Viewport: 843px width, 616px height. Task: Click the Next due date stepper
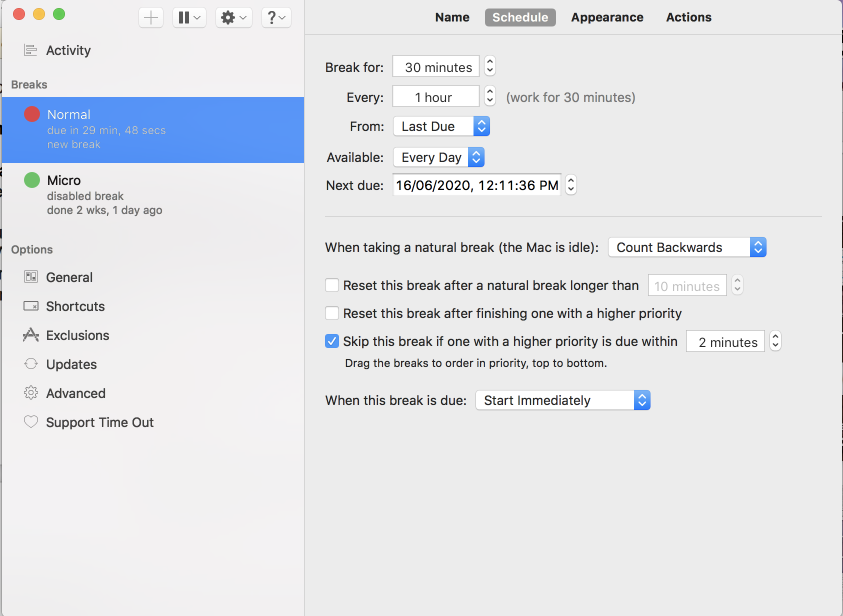(571, 184)
